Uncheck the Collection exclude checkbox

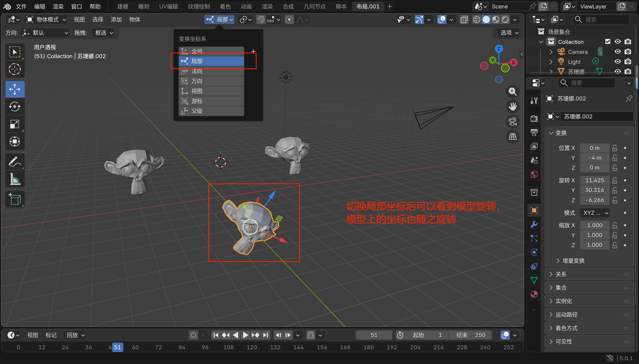click(x=608, y=41)
